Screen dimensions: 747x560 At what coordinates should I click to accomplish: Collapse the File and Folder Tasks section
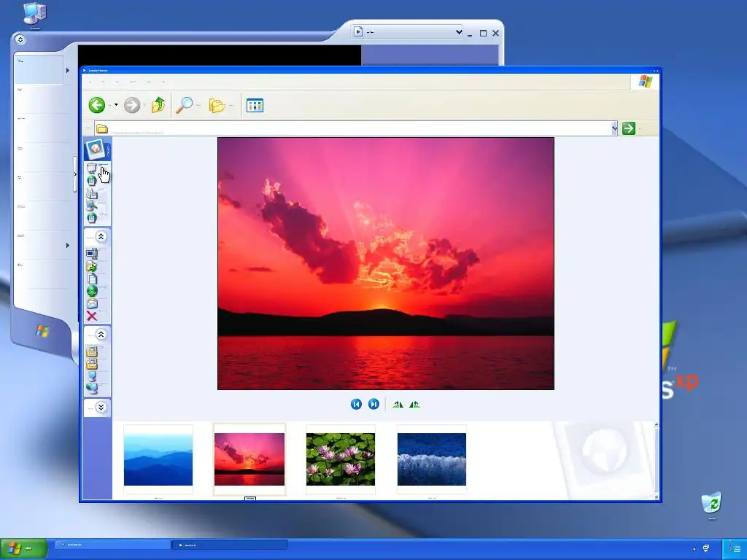tap(101, 237)
